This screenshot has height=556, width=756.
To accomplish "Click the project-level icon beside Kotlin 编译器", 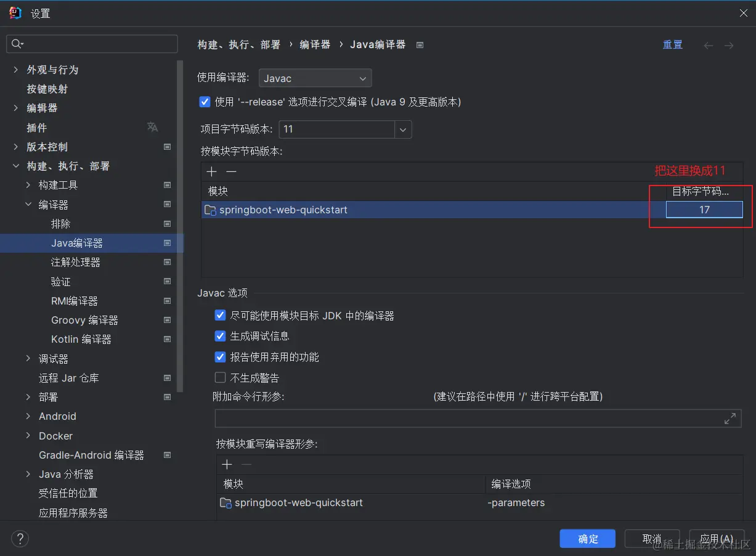I will (x=167, y=339).
